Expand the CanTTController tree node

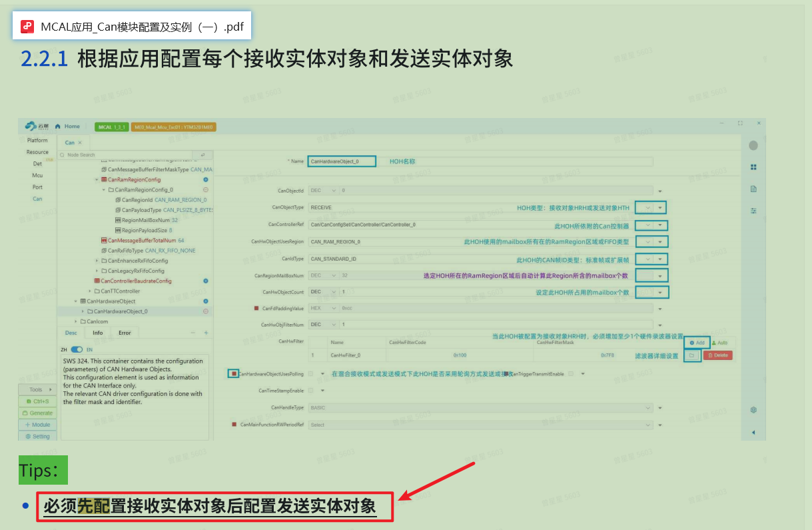90,291
